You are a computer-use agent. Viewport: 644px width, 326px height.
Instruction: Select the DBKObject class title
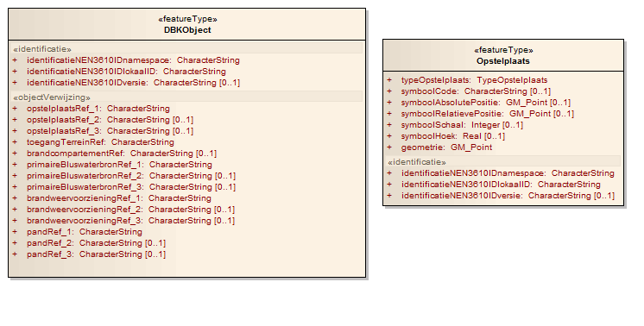(187, 30)
